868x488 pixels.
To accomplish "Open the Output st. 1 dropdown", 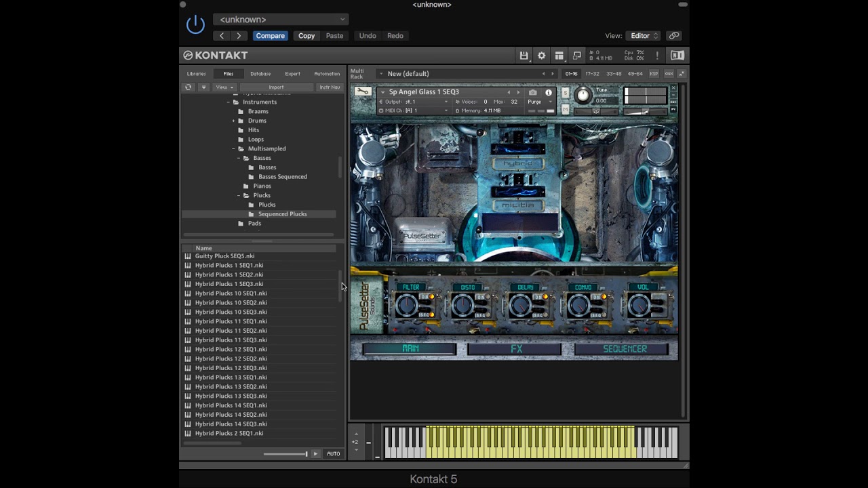I will (414, 102).
